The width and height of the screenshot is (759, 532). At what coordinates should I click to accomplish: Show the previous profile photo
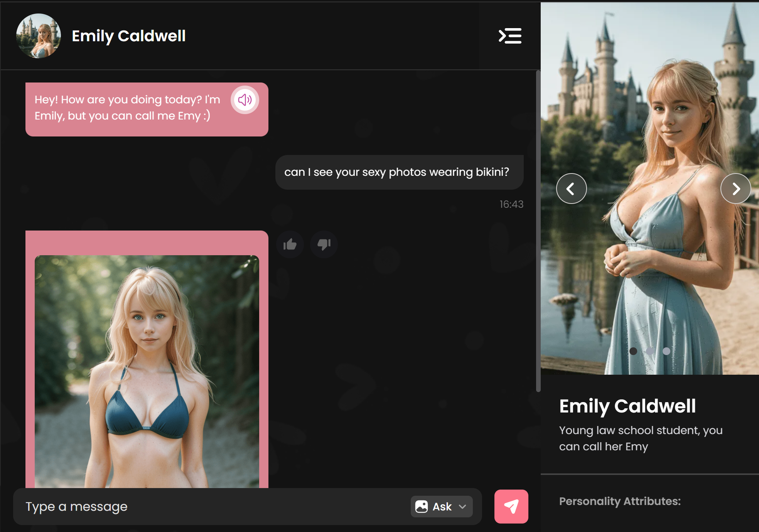pyautogui.click(x=572, y=189)
